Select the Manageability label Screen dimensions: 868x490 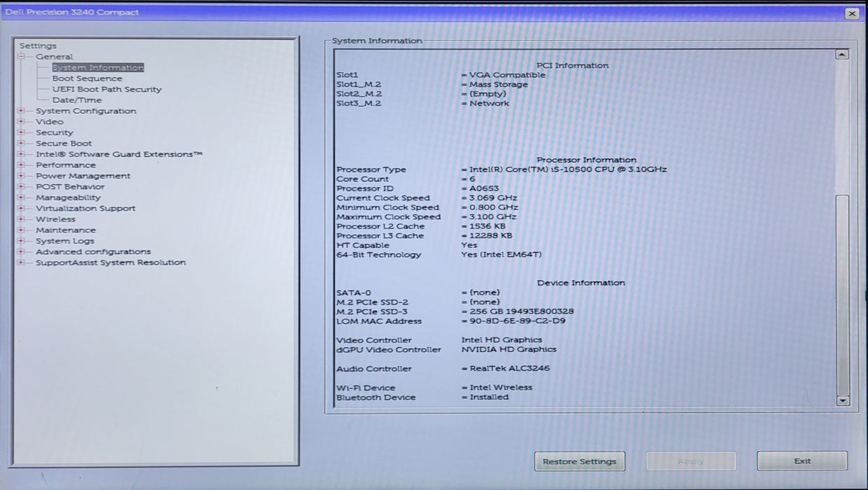(x=69, y=197)
